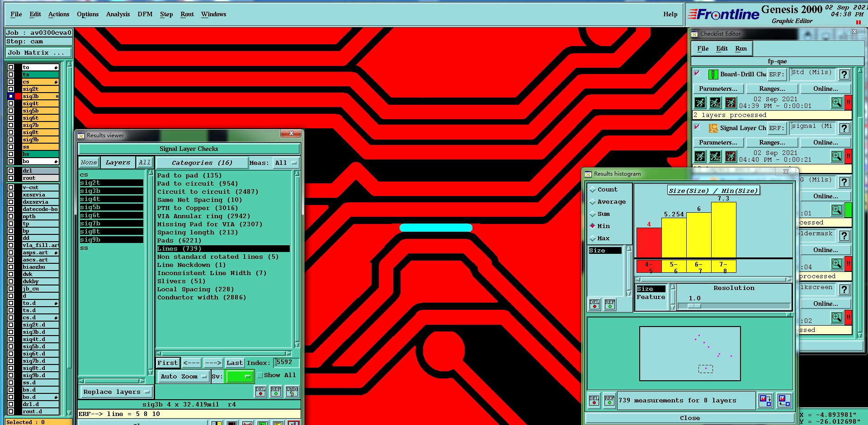The height and width of the screenshot is (425, 868).
Task: Open the Job Matrix ... selector
Action: 38,53
